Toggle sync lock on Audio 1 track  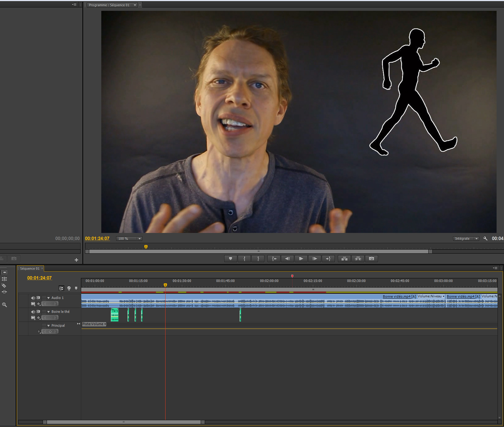(x=38, y=297)
